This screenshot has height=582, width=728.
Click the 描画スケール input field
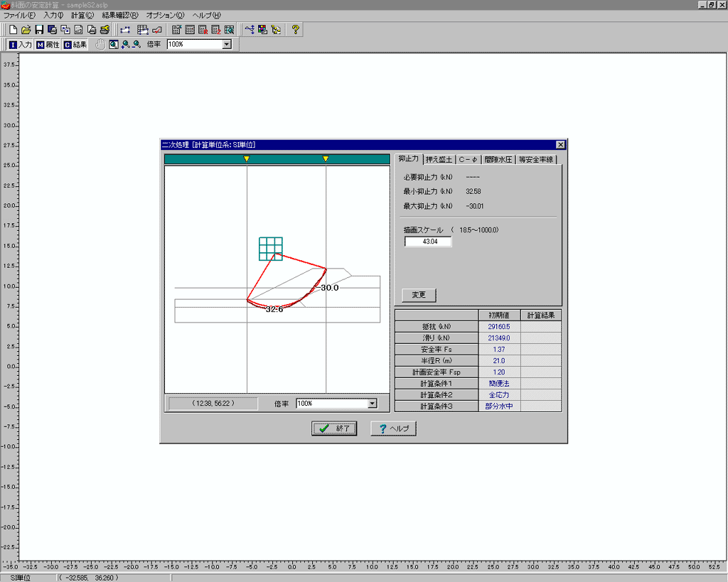tap(428, 242)
